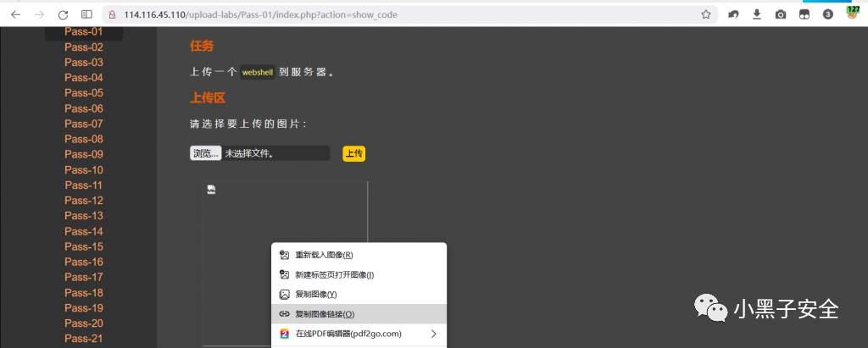
Task: Select 重新载入图像 from the context menu
Action: point(323,255)
